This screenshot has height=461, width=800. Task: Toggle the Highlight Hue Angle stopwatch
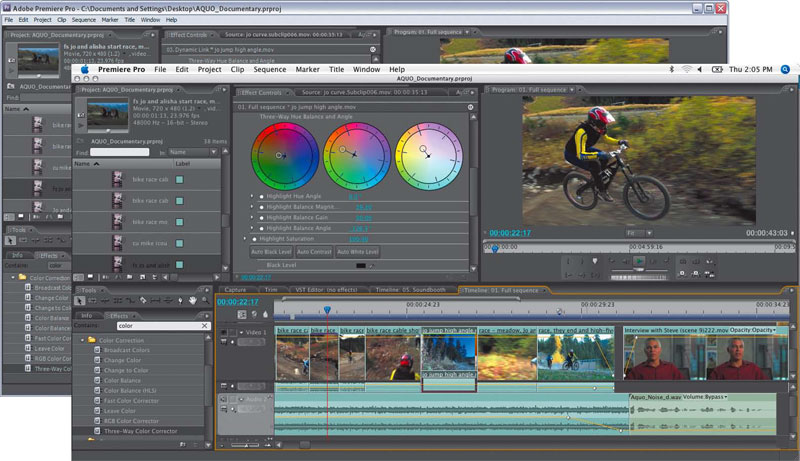pyautogui.click(x=262, y=197)
